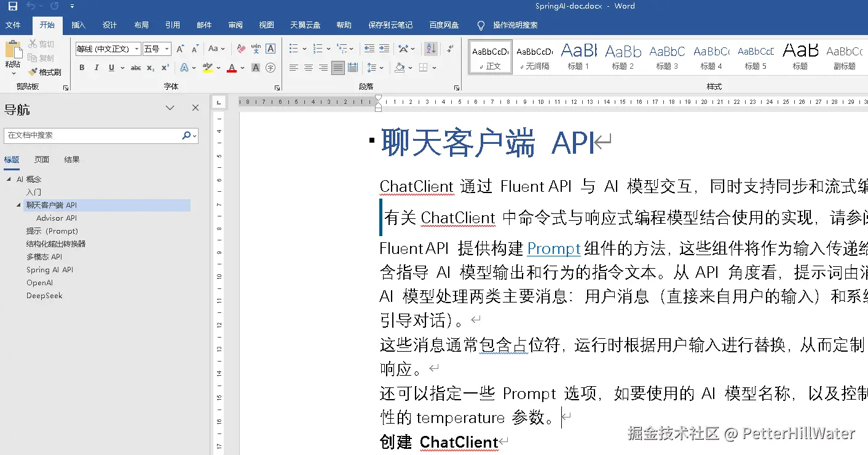Image resolution: width=868 pixels, height=455 pixels.
Task: Open the Paste options dropdown arrow
Action: coord(12,73)
